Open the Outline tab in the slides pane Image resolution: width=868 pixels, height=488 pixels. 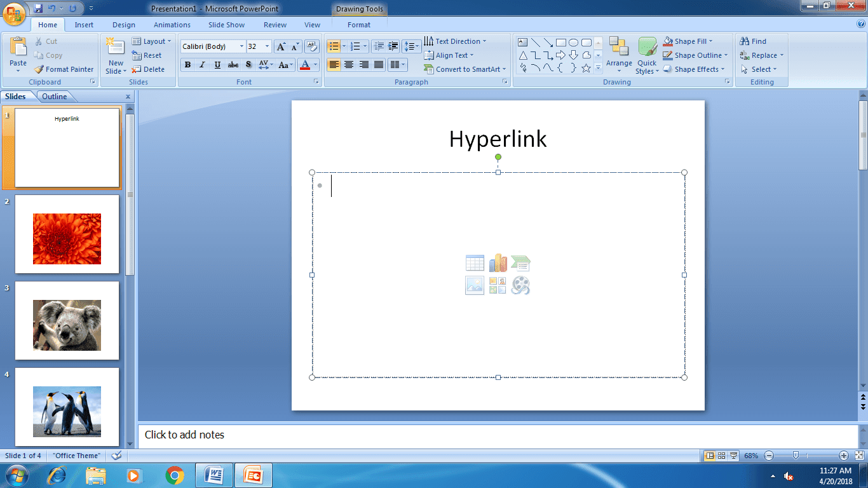tap(54, 96)
